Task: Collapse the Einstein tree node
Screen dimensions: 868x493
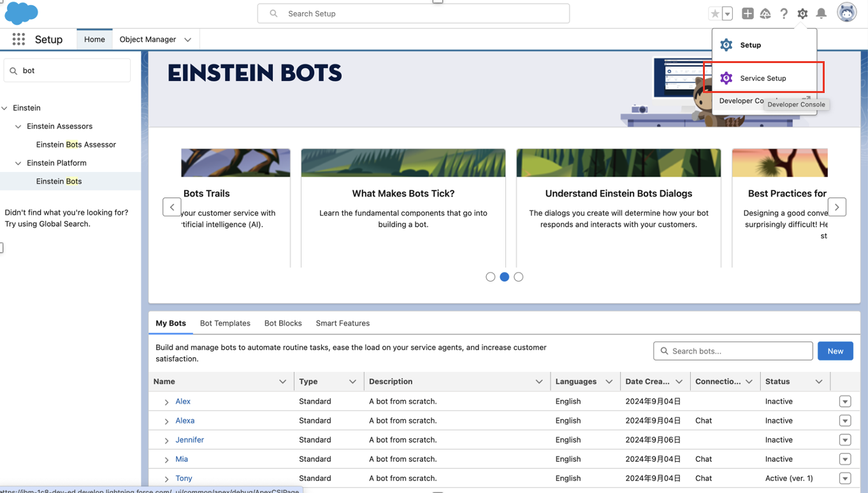Action: click(5, 108)
